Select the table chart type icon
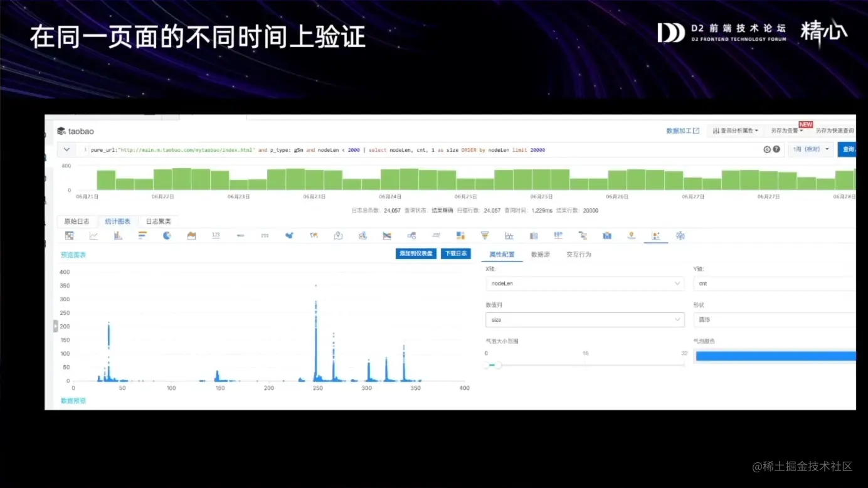This screenshot has height=488, width=868. (x=70, y=236)
